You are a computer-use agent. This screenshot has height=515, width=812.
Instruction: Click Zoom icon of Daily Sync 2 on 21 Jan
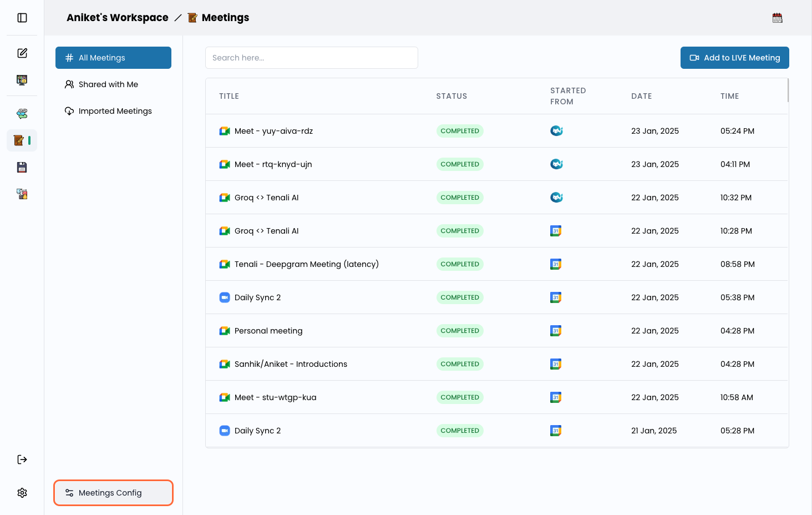(225, 431)
